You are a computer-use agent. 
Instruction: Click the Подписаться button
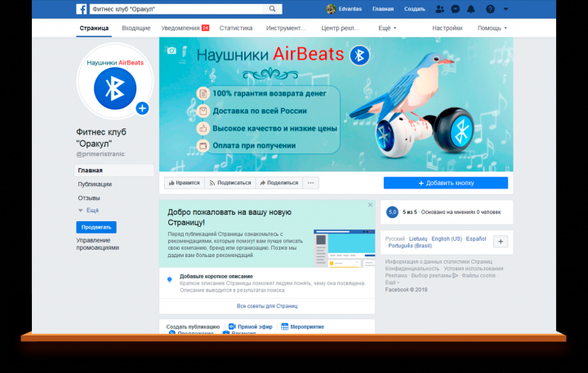click(x=230, y=183)
